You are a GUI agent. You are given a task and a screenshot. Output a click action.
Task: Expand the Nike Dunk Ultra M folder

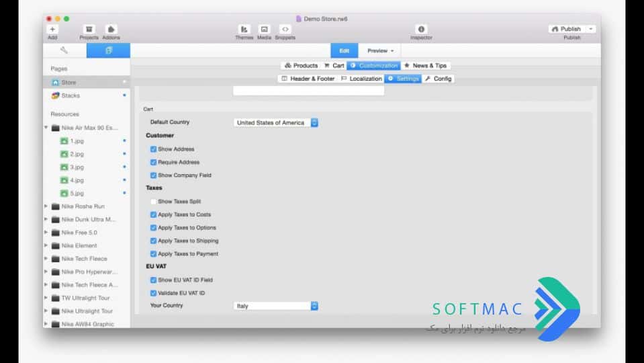tap(46, 219)
